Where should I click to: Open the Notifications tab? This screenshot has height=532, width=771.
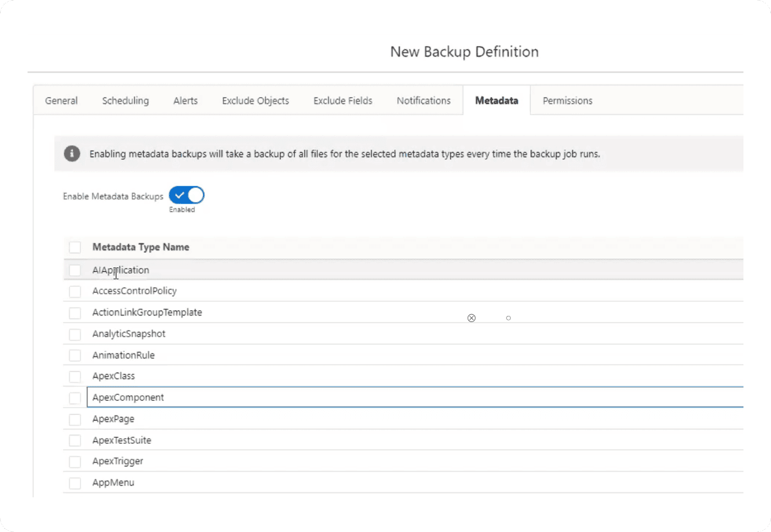pyautogui.click(x=423, y=101)
